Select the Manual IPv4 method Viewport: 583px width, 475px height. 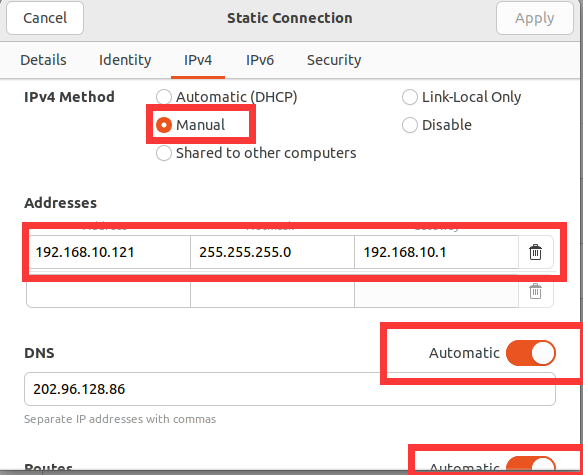(190, 125)
